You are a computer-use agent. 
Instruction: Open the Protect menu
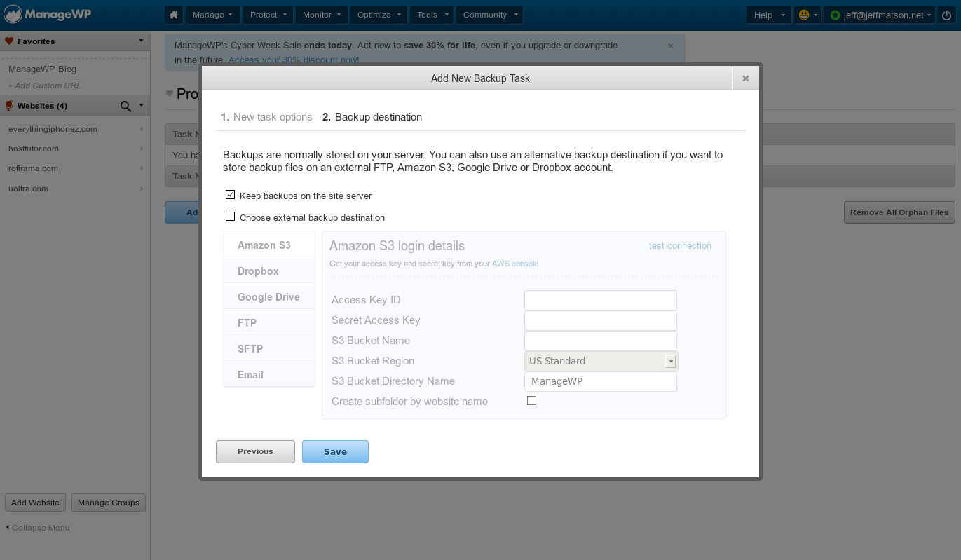tap(268, 15)
